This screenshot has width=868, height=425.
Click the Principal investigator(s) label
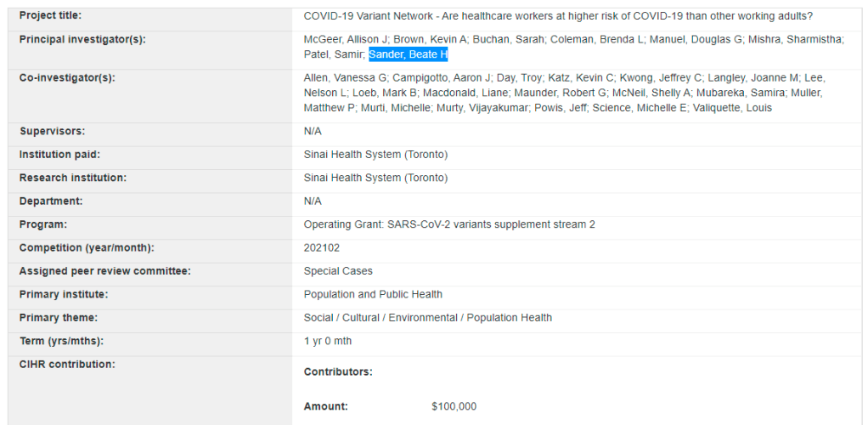coord(82,39)
